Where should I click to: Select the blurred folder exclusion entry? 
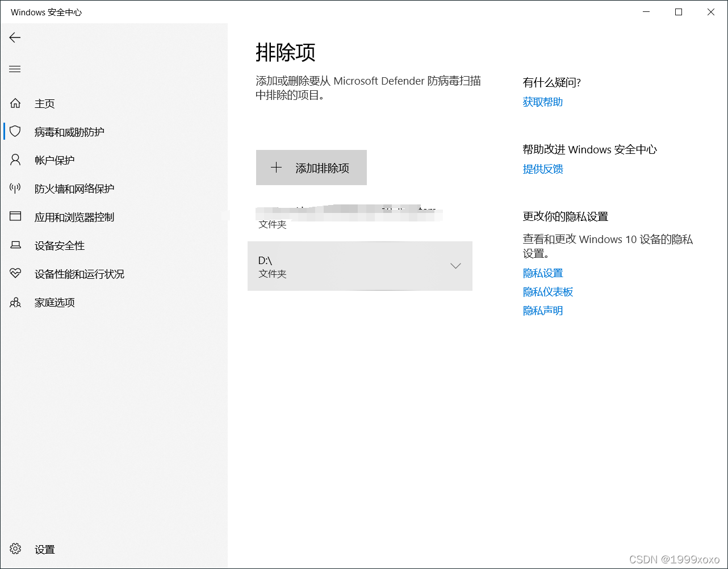tap(360, 217)
